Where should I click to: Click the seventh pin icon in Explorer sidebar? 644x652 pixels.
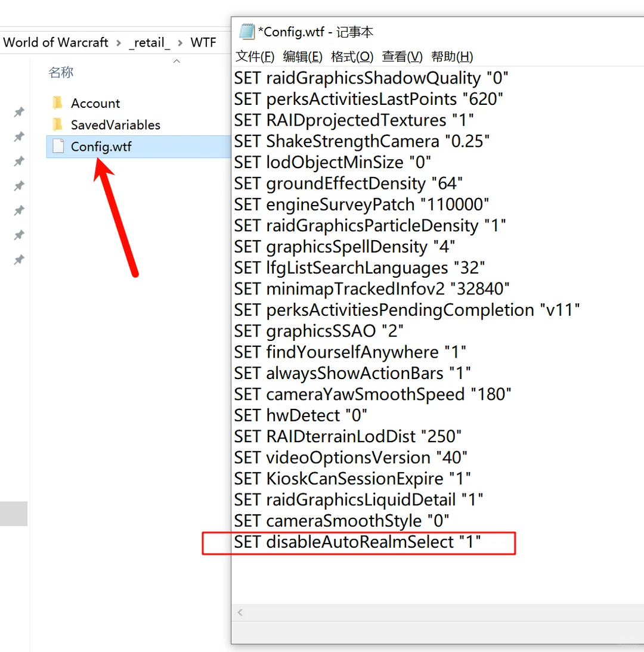tap(18, 260)
